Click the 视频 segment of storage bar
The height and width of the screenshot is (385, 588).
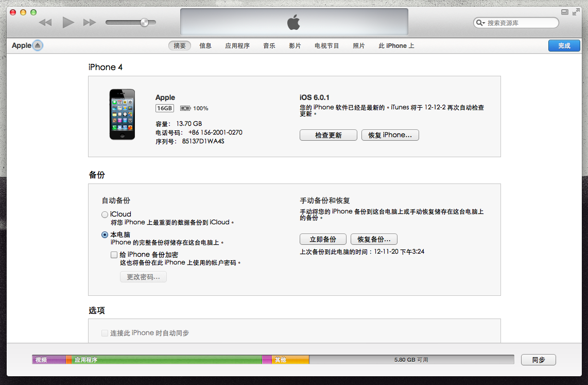tap(49, 359)
